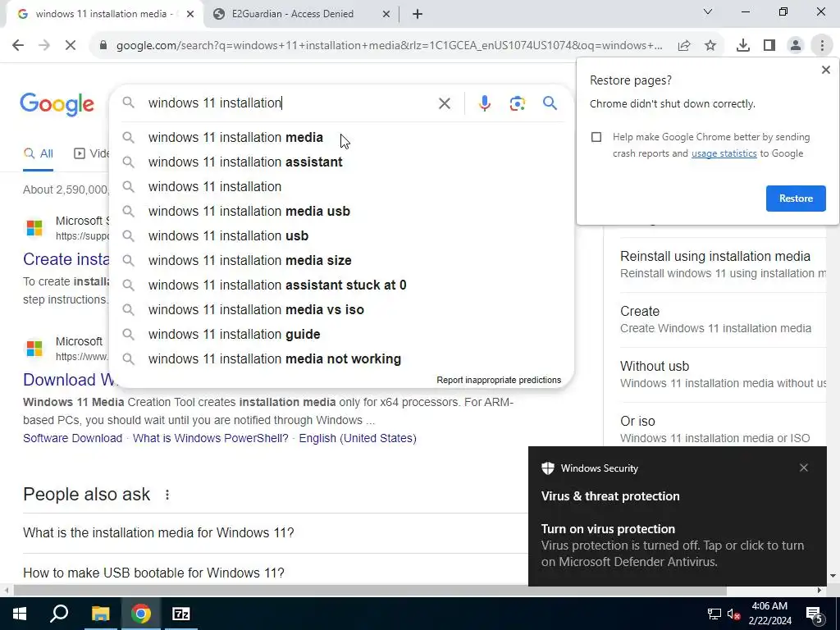This screenshot has width=840, height=630.
Task: Open the Software Download sitelink
Action: point(72,438)
